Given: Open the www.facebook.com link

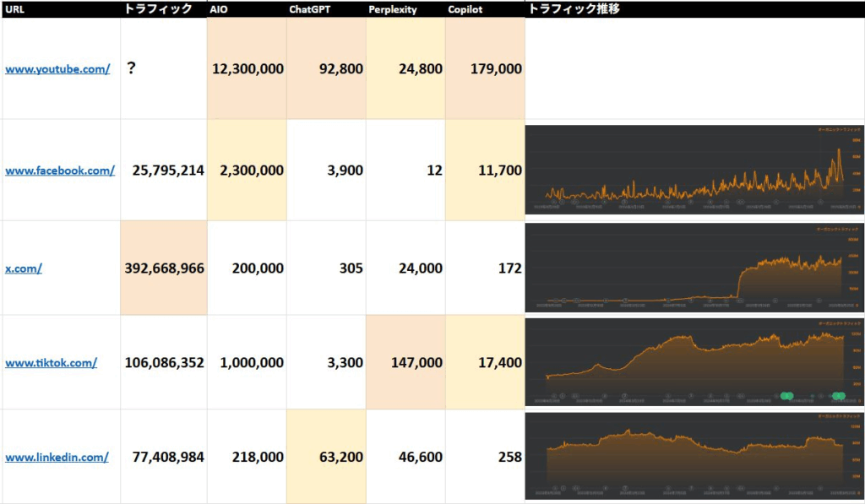Looking at the screenshot, I should click(x=60, y=171).
